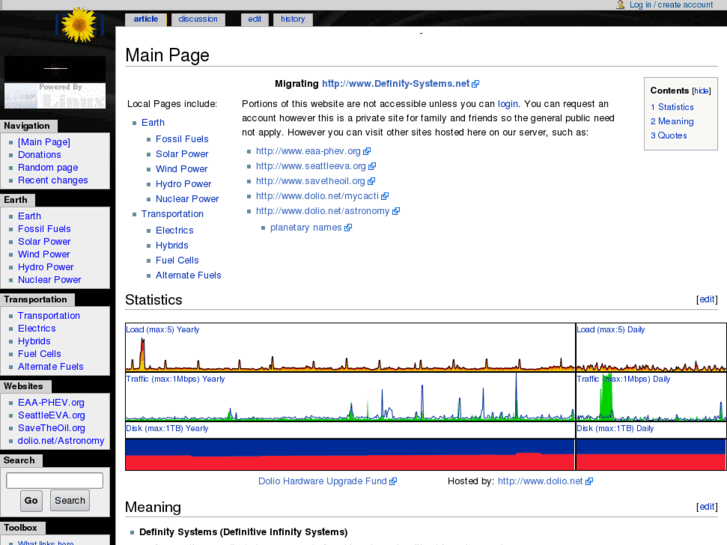Click the user icon beside Log in
The image size is (727, 545).
pyautogui.click(x=621, y=5)
